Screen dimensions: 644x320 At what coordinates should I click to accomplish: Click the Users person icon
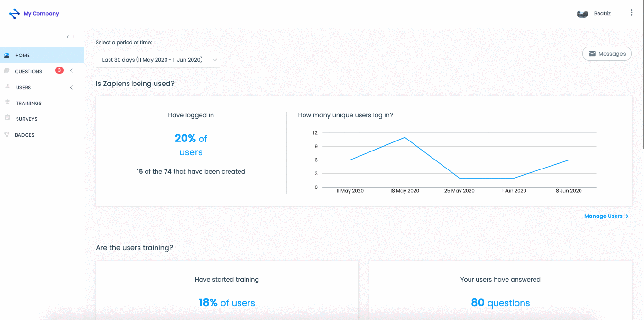point(7,87)
